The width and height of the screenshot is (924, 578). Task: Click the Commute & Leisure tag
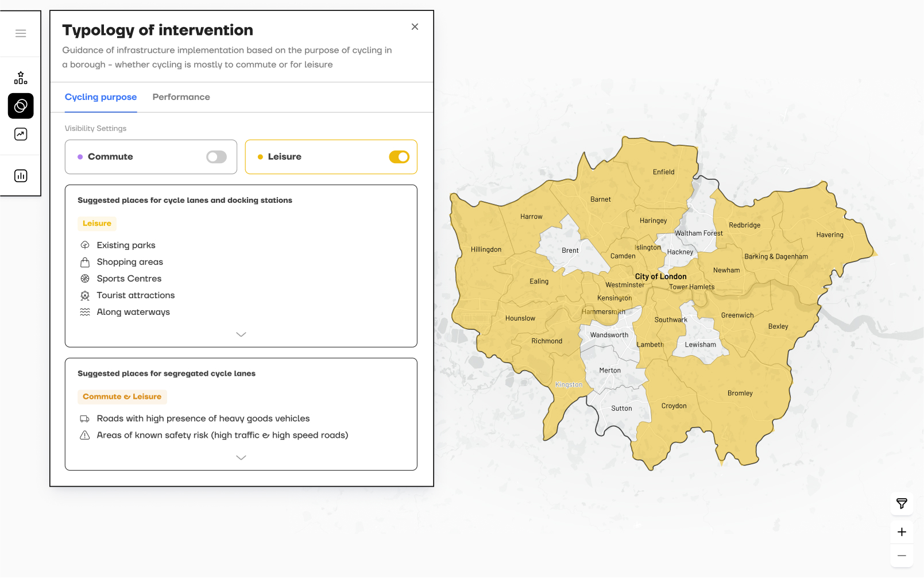[x=122, y=397]
